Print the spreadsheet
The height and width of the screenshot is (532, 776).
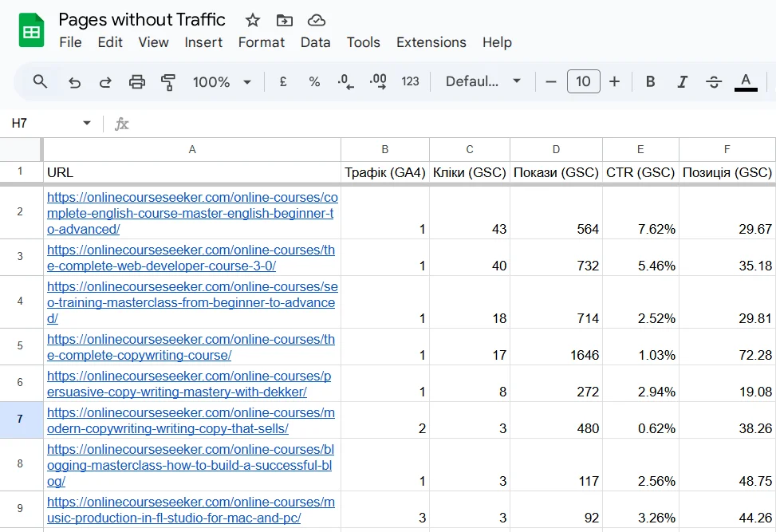point(137,81)
